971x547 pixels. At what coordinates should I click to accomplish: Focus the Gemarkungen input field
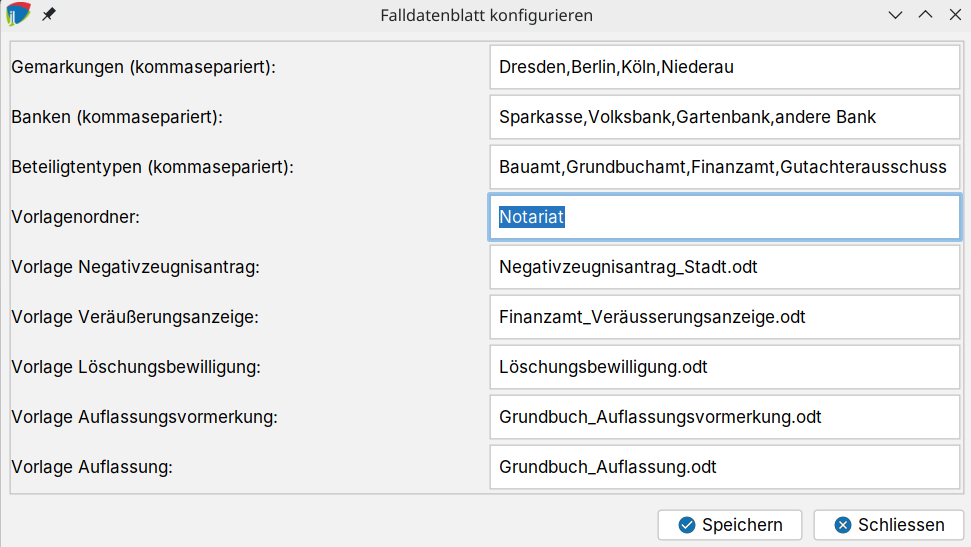coord(725,67)
